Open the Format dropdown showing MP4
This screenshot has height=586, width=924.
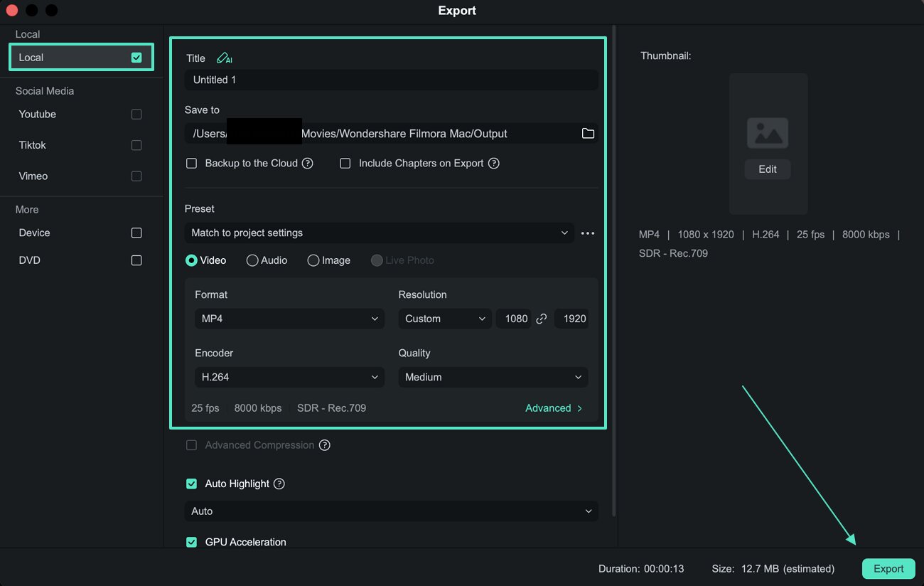point(289,319)
